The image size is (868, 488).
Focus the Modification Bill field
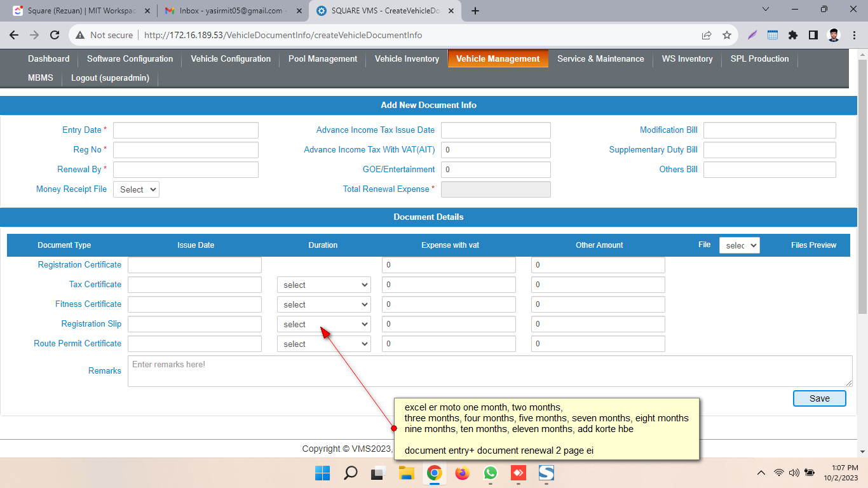coord(770,130)
